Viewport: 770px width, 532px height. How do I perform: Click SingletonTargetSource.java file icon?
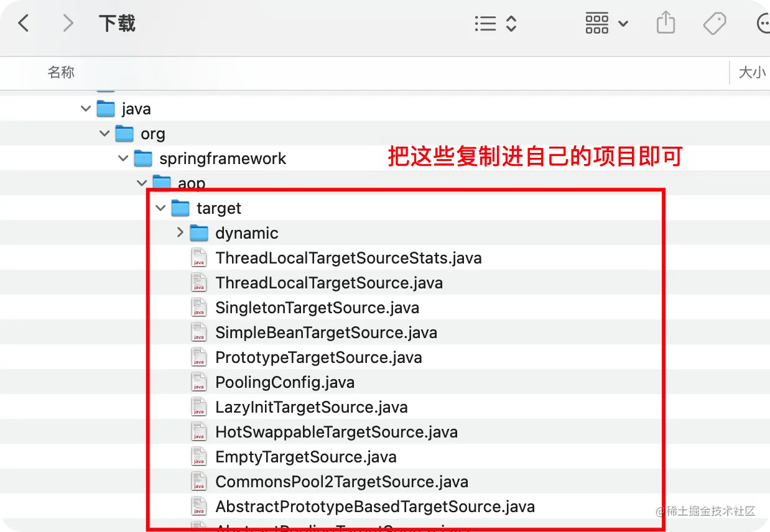point(198,308)
